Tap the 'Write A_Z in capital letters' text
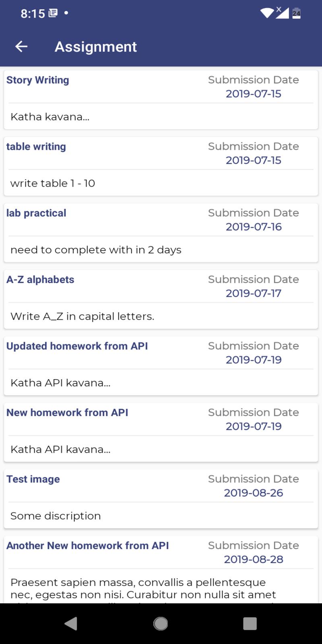Screen dimensions: 322x644 point(82,316)
